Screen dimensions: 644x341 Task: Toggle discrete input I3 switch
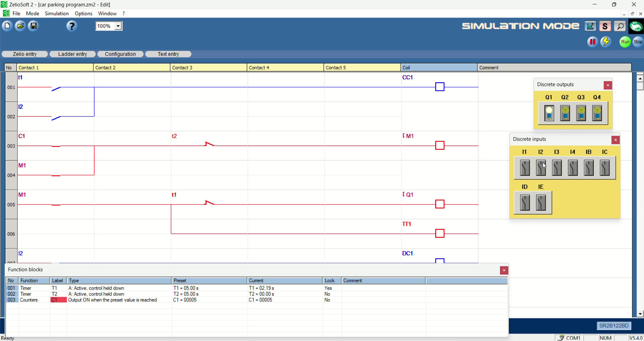pos(557,168)
